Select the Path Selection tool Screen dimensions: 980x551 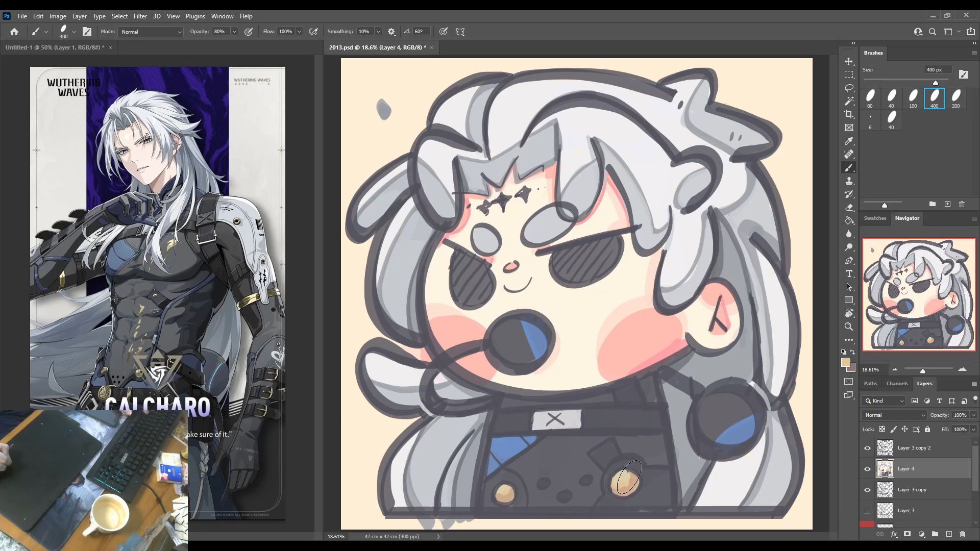[x=849, y=287]
